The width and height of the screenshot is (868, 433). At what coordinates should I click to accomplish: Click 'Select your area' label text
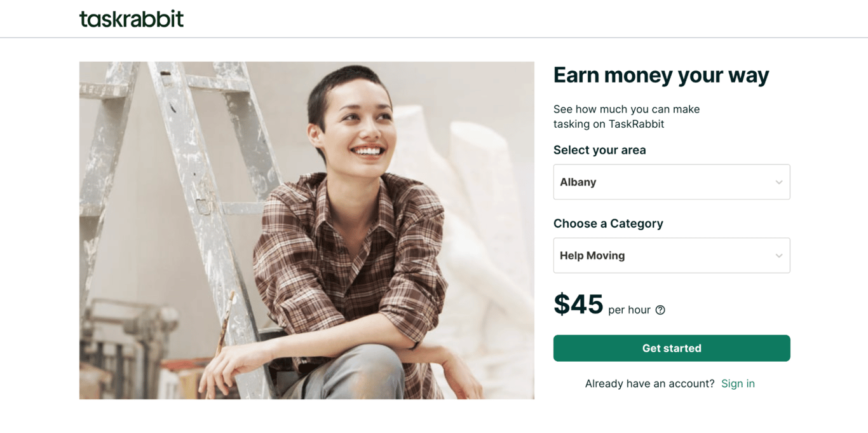click(x=599, y=150)
